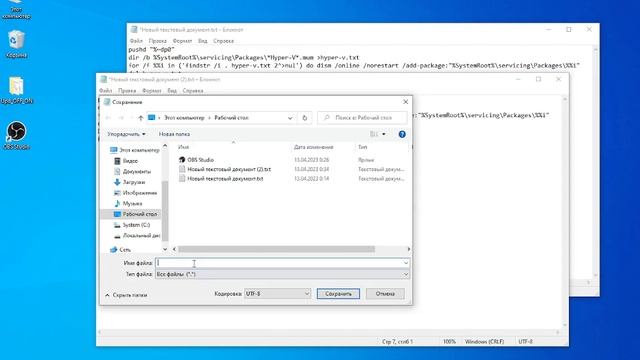
Task: Open Вид menu in back Notepad window
Action: point(202,41)
